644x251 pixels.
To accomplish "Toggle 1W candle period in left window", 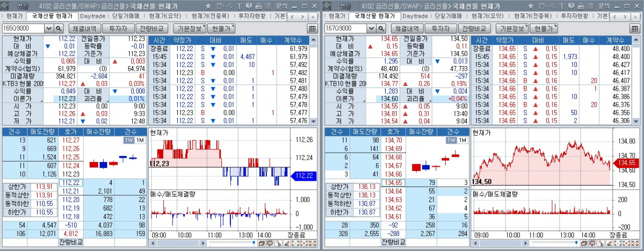I will pyautogui.click(x=128, y=141).
